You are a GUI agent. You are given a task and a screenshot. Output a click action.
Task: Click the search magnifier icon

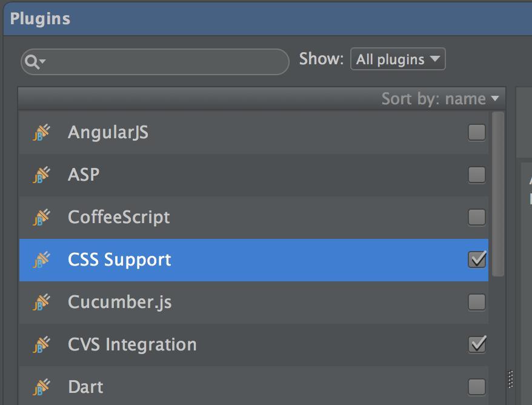click(x=33, y=61)
